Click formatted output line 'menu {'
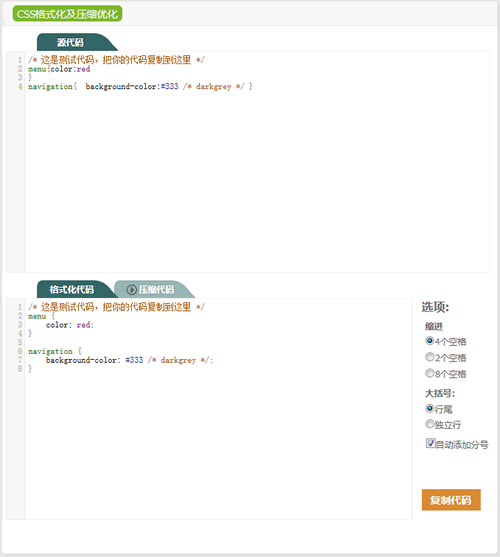The height and width of the screenshot is (557, 500). [x=42, y=316]
